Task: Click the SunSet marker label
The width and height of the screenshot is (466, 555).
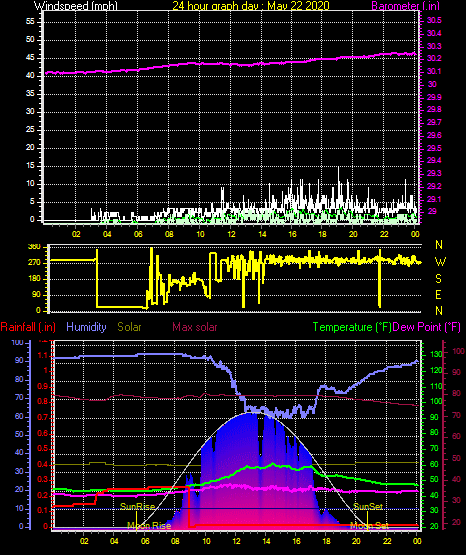Action: (368, 507)
